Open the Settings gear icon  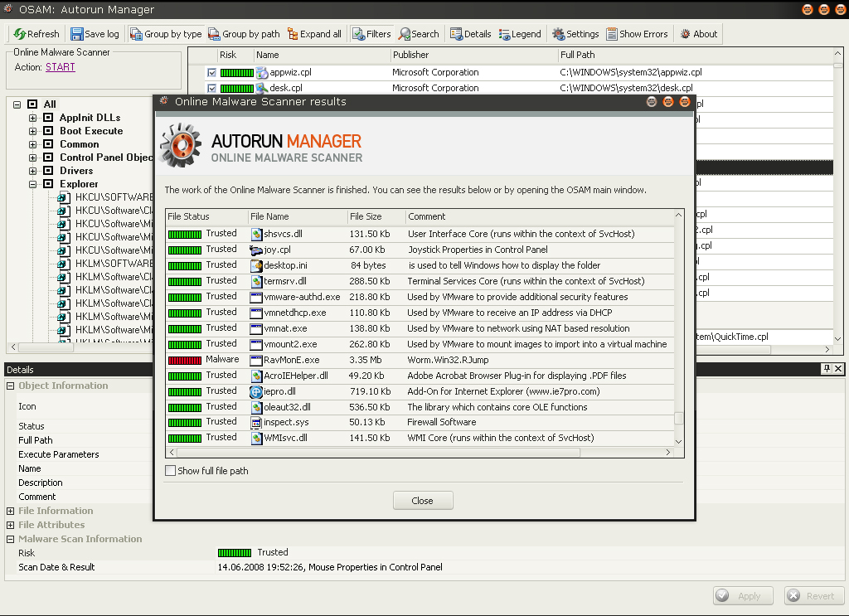click(558, 34)
